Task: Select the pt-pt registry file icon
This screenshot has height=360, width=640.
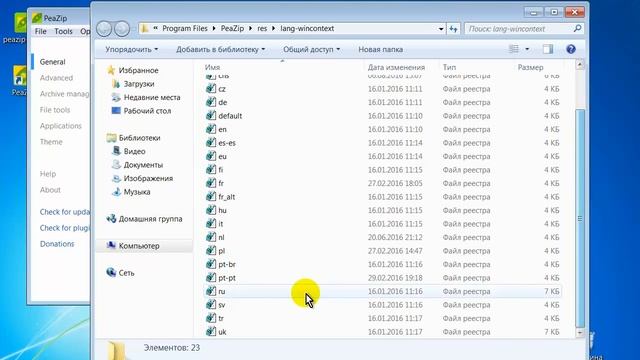Action: [211, 277]
